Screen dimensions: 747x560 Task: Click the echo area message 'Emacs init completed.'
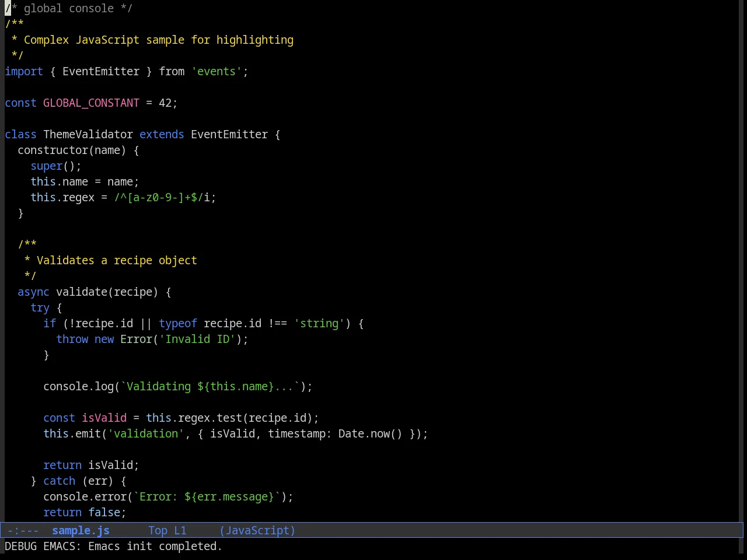pyautogui.click(x=155, y=546)
